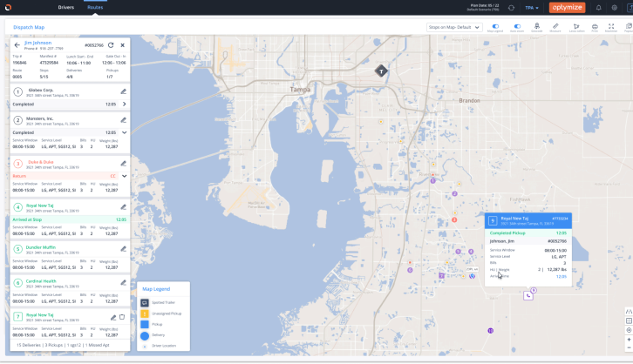Activate the Lasso select tool
Viewport: 633px width, 364px height.
[x=576, y=26]
